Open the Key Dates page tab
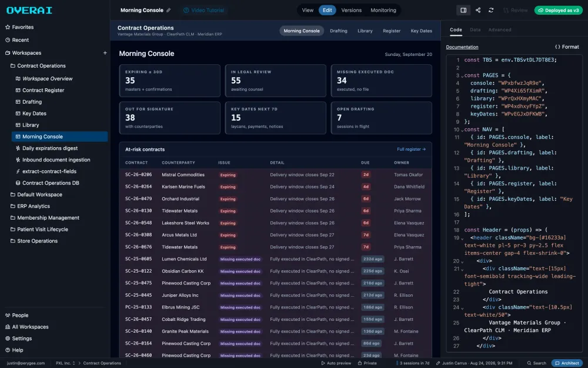This screenshot has width=588, height=368. coord(421,31)
